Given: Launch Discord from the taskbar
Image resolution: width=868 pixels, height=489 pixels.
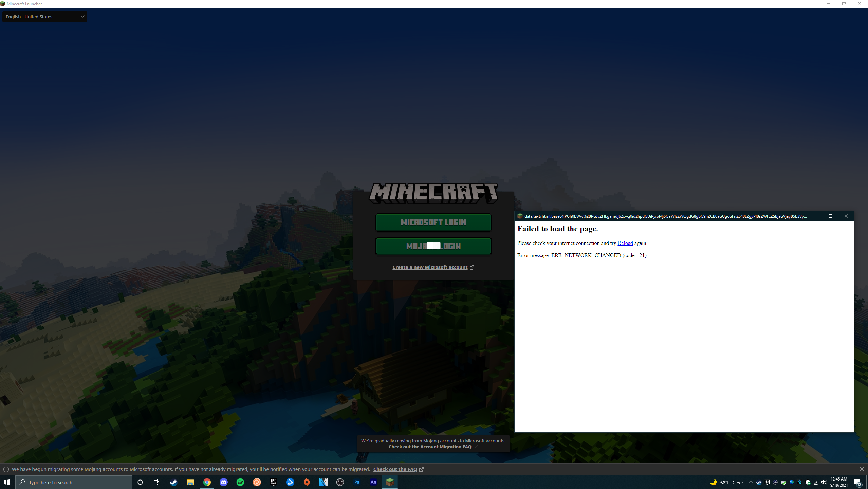Looking at the screenshot, I should [223, 482].
